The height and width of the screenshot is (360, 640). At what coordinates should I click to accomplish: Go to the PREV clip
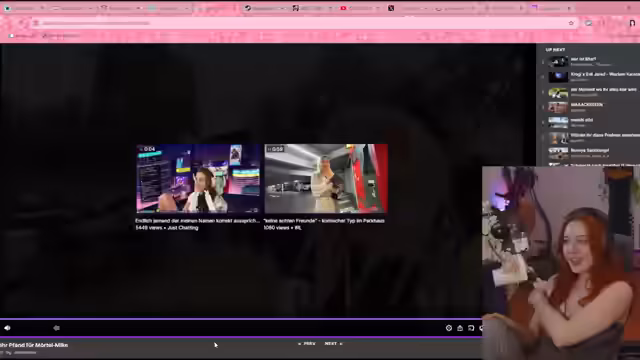(x=307, y=344)
